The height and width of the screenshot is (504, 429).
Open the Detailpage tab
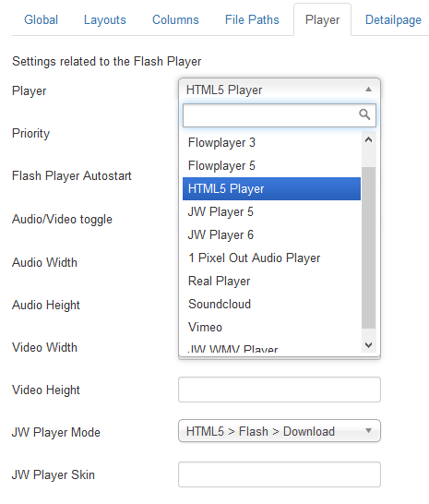click(393, 20)
